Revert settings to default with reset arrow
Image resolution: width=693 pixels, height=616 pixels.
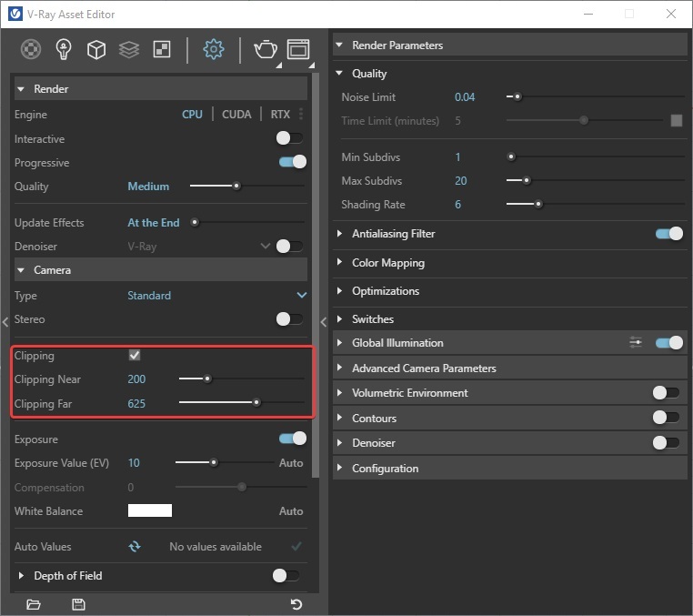pyautogui.click(x=296, y=604)
